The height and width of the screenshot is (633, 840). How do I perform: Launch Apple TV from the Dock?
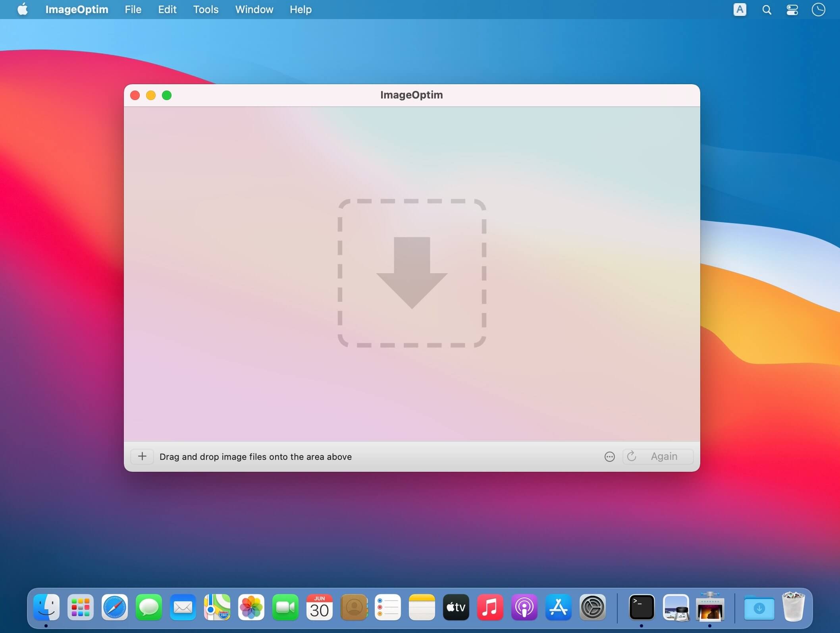point(456,607)
